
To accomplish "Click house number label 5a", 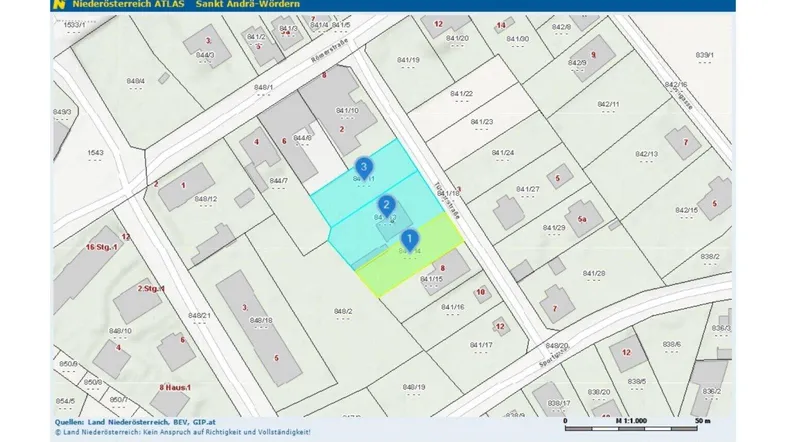I will (581, 219).
